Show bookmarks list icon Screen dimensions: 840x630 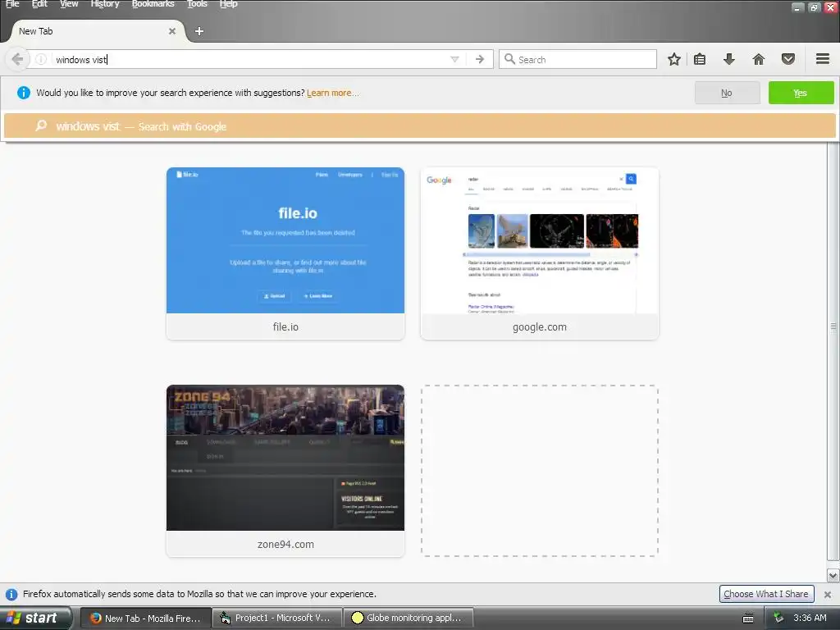pyautogui.click(x=700, y=59)
